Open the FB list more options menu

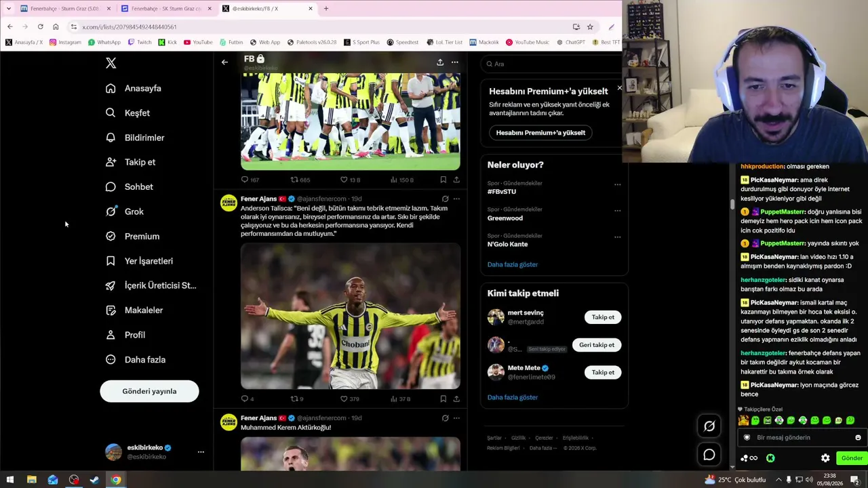[x=455, y=62]
